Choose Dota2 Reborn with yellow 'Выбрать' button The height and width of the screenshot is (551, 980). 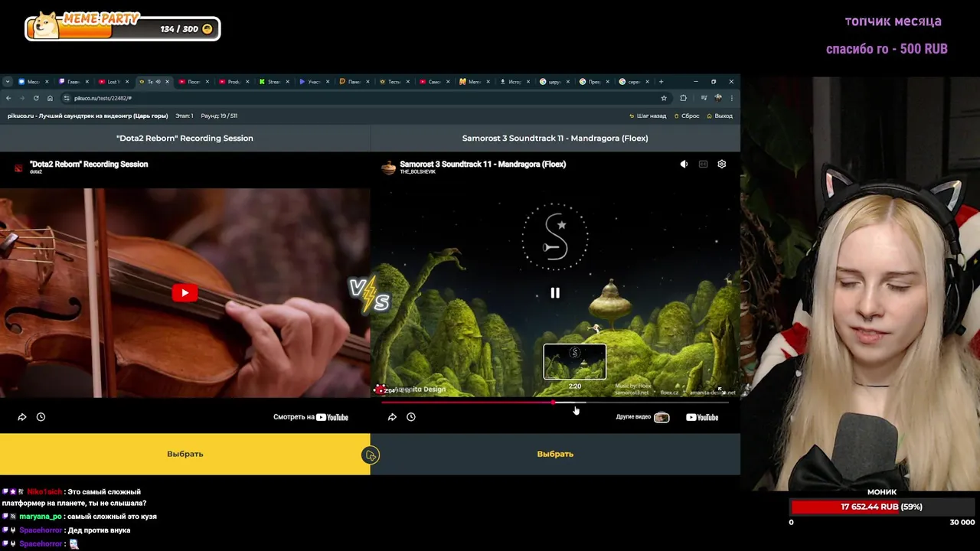185,454
